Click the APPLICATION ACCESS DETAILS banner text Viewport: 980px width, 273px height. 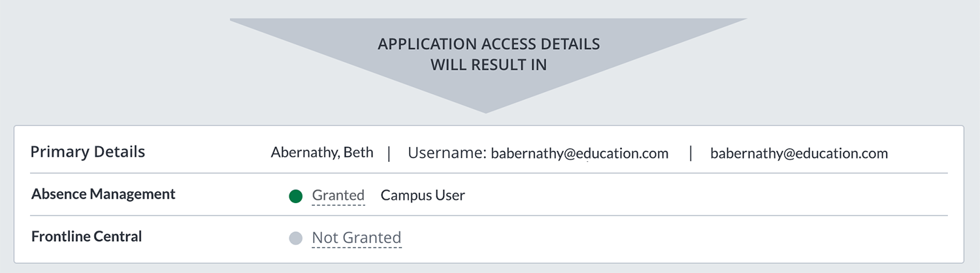tap(489, 44)
